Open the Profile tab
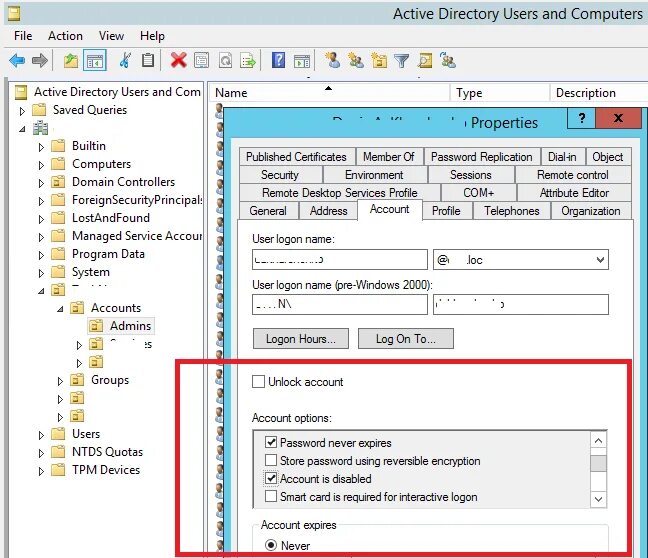Viewport: 648px width, 558px height. pos(446,211)
